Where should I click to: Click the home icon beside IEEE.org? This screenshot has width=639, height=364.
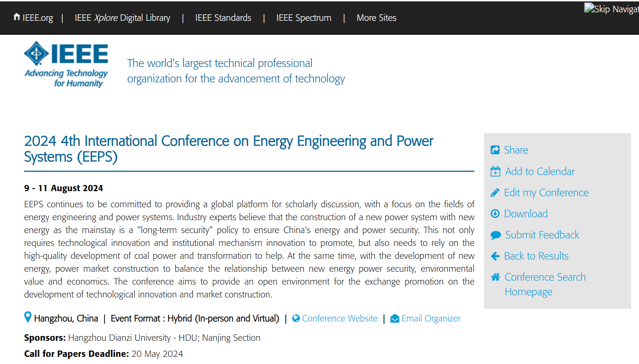pos(16,17)
